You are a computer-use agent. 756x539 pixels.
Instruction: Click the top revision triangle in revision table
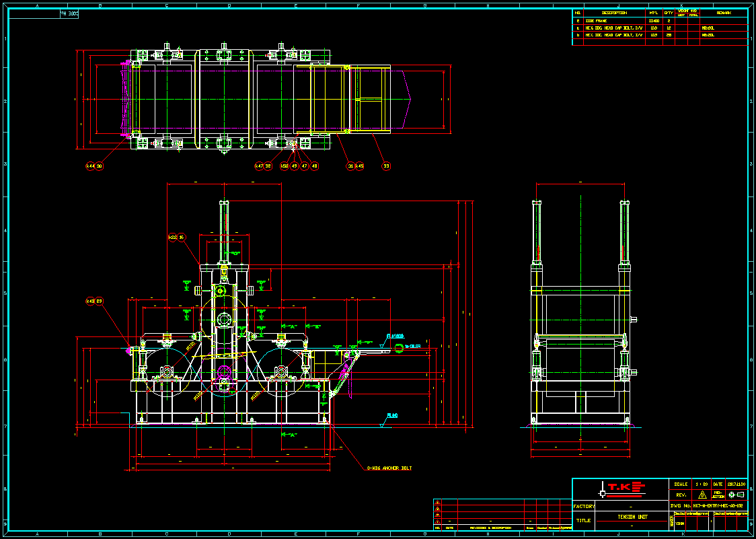coord(438,502)
